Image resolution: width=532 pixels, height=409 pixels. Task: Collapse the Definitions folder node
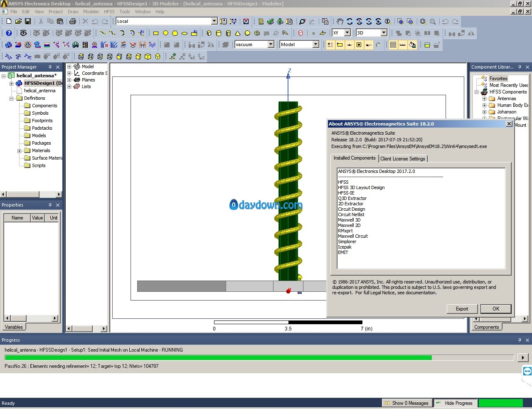pyautogui.click(x=11, y=99)
